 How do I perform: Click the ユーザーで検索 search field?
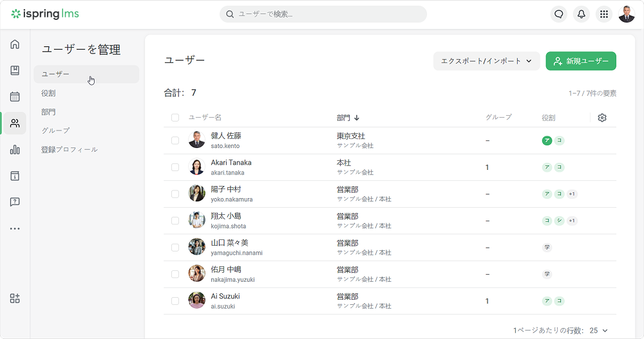pos(323,14)
